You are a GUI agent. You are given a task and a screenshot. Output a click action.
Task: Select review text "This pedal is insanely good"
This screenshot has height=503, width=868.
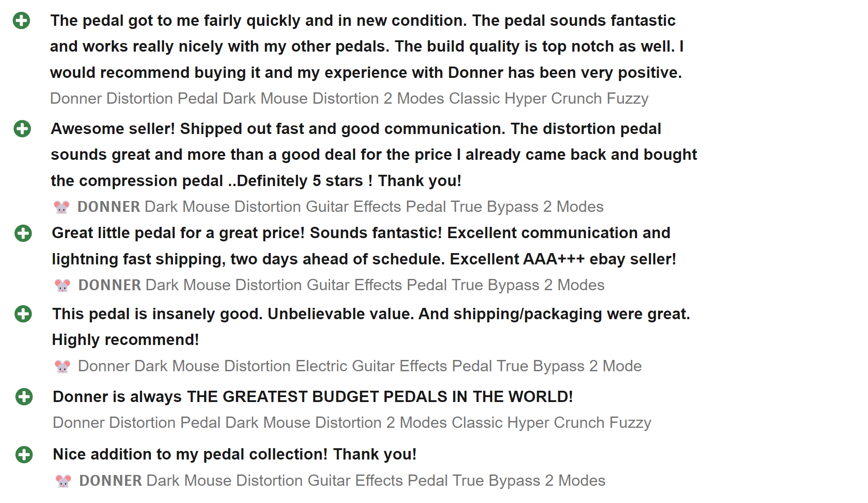(x=157, y=314)
